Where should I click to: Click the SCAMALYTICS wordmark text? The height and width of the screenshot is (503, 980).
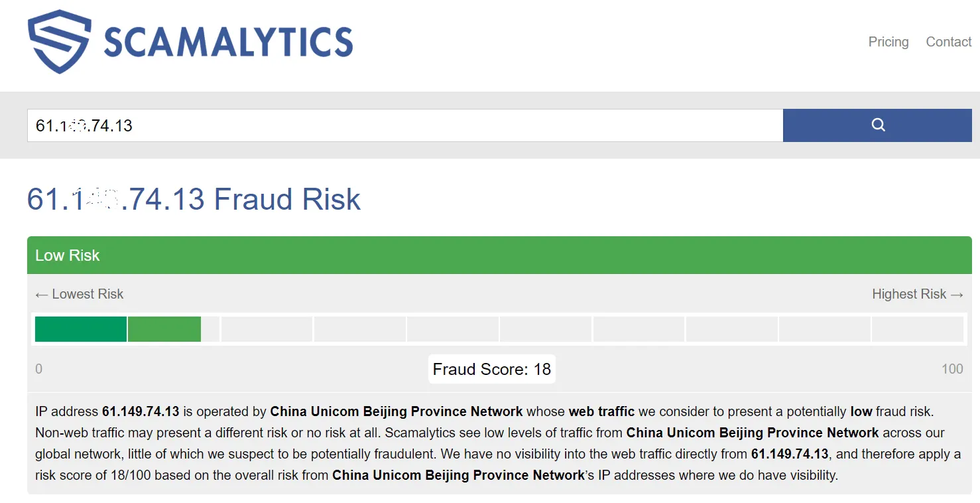[228, 42]
